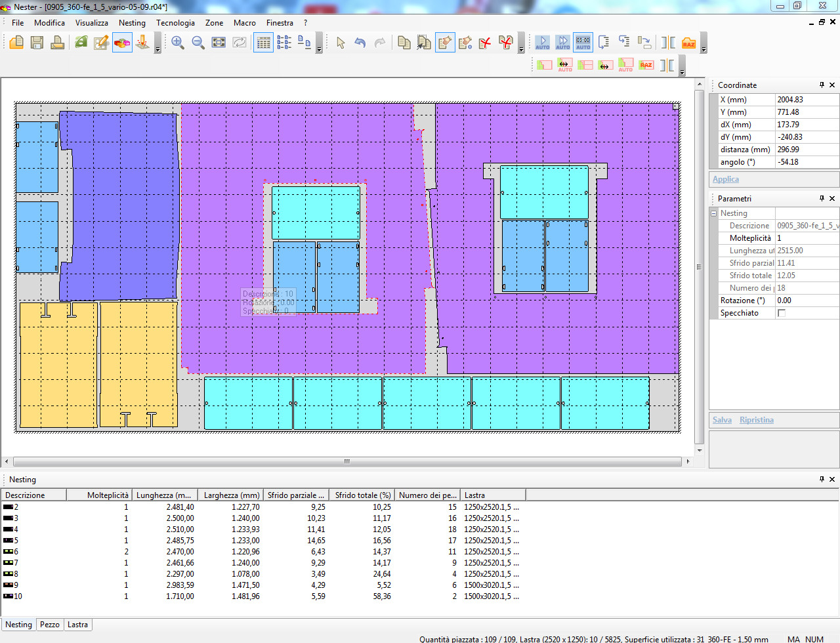Image resolution: width=840 pixels, height=643 pixels.
Task: Click the hand with blue dot icon
Action: pyautogui.click(x=465, y=43)
